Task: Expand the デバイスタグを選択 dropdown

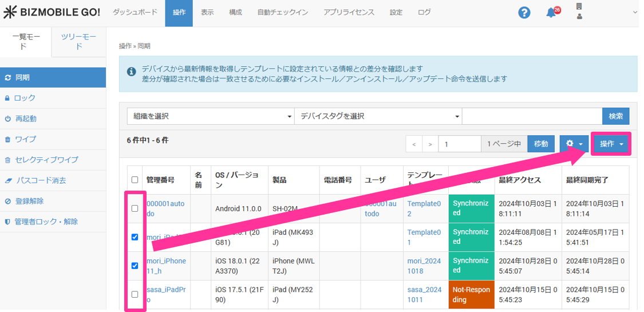Action: [378, 116]
